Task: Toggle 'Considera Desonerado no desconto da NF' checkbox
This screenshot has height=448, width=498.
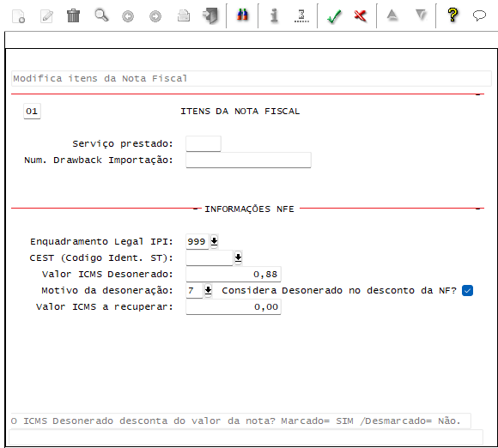Action: pyautogui.click(x=467, y=291)
